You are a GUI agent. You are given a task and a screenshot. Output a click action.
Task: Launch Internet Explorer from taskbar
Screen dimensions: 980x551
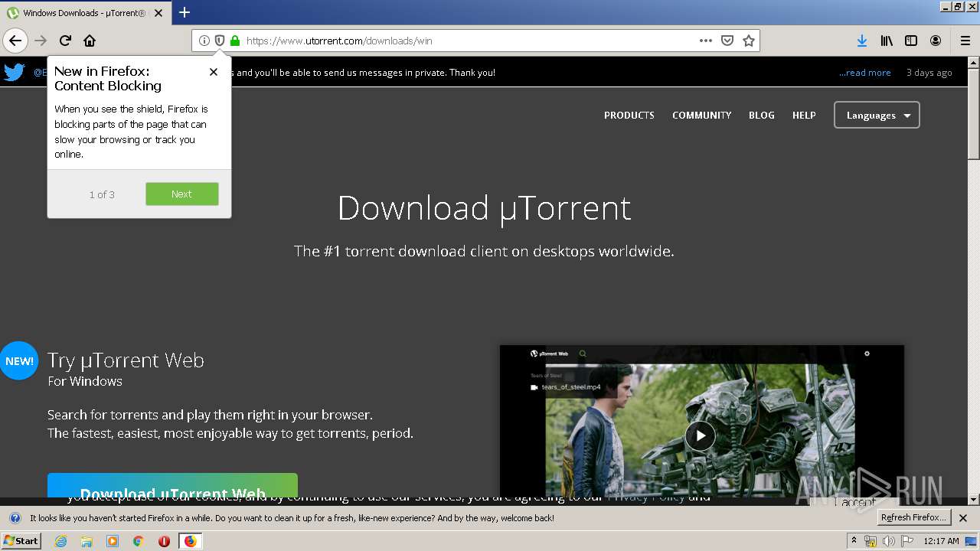61,541
